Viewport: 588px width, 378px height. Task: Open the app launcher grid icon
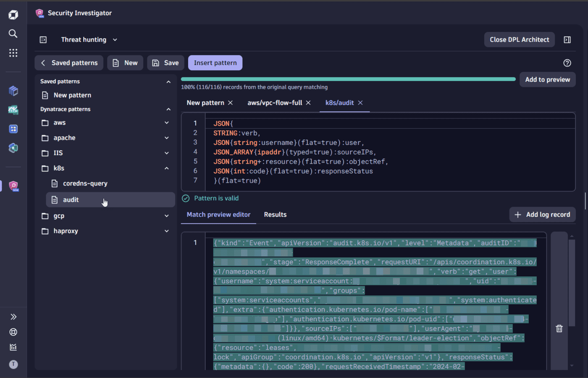point(13,53)
